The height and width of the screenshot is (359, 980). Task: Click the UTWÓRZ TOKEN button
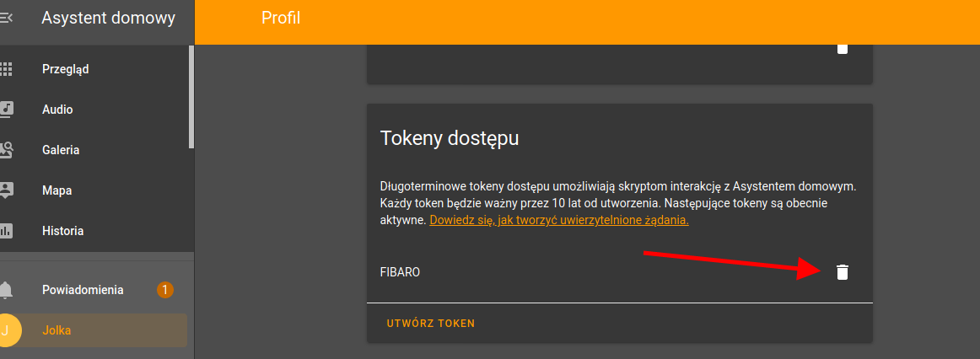coord(431,324)
